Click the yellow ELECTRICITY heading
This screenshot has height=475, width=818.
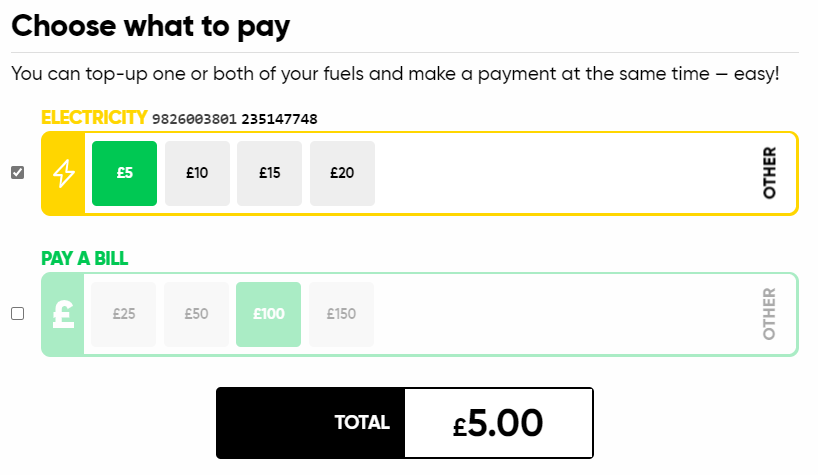94,117
